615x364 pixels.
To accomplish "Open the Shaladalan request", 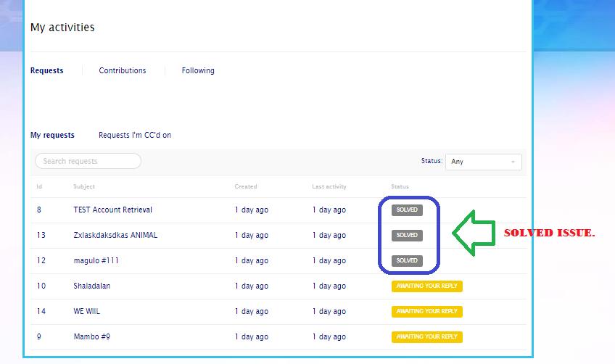I will (x=91, y=286).
